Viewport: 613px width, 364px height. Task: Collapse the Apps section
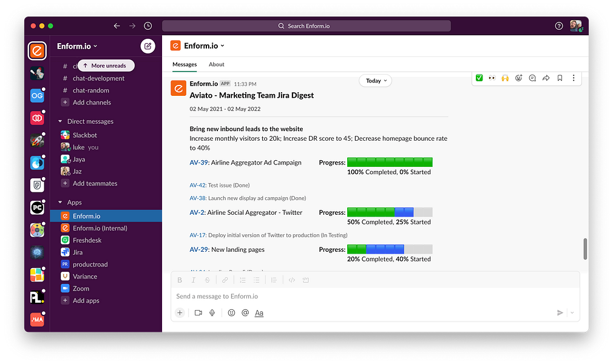[60, 202]
